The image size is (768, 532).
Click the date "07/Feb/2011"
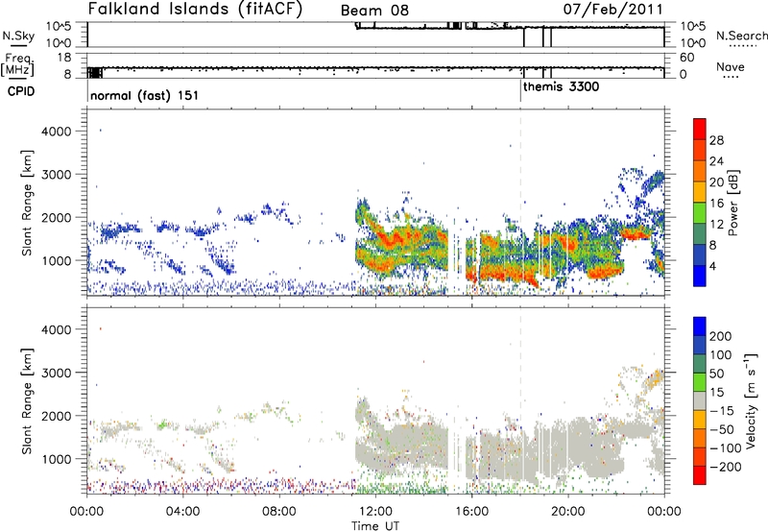tap(612, 9)
